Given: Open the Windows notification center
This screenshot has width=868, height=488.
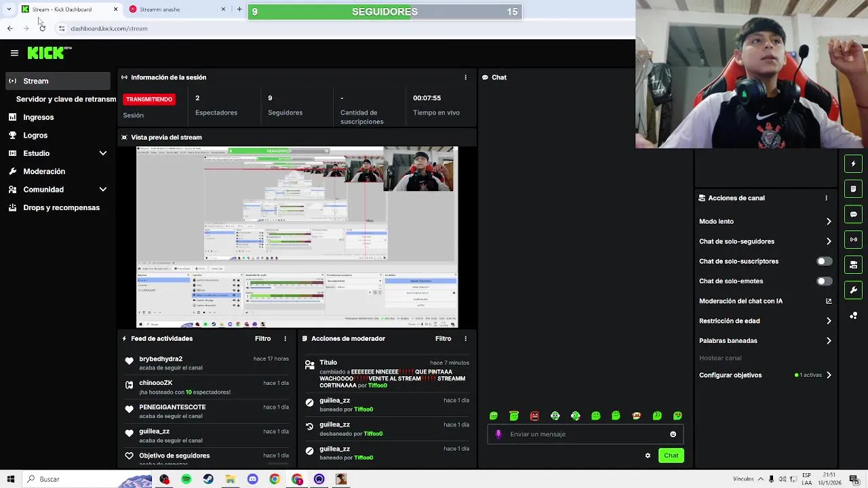Looking at the screenshot, I should pos(854,479).
